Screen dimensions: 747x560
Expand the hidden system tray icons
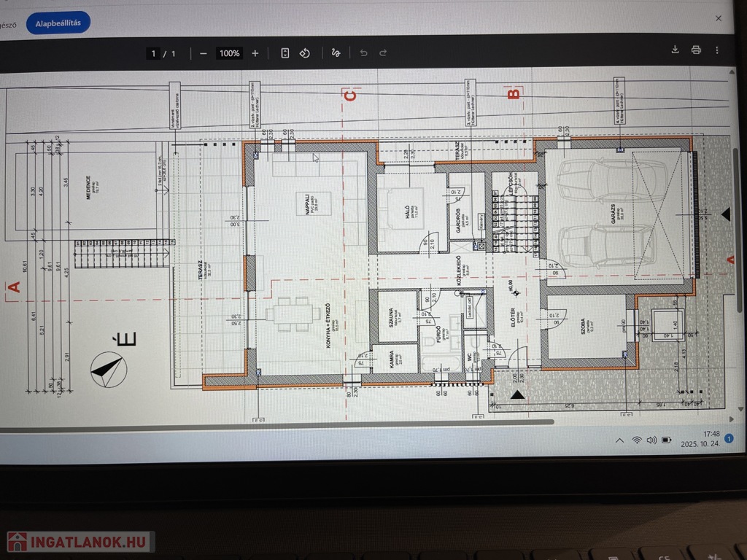tap(619, 440)
